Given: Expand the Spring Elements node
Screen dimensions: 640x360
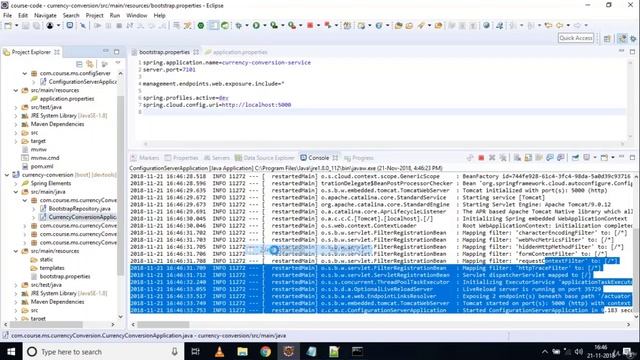Looking at the screenshot, I should pos(16,183).
